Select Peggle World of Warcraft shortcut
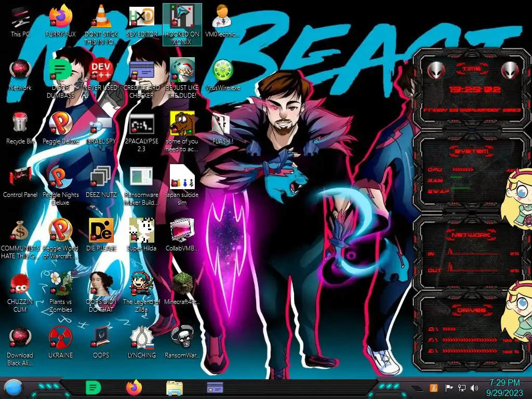The image size is (532, 399). (61, 239)
